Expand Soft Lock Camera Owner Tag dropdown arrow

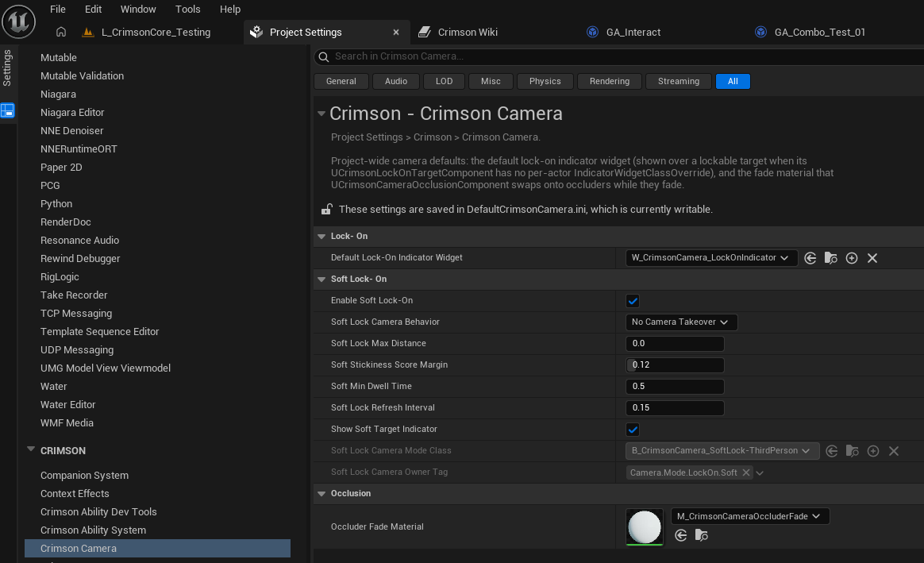pos(760,472)
